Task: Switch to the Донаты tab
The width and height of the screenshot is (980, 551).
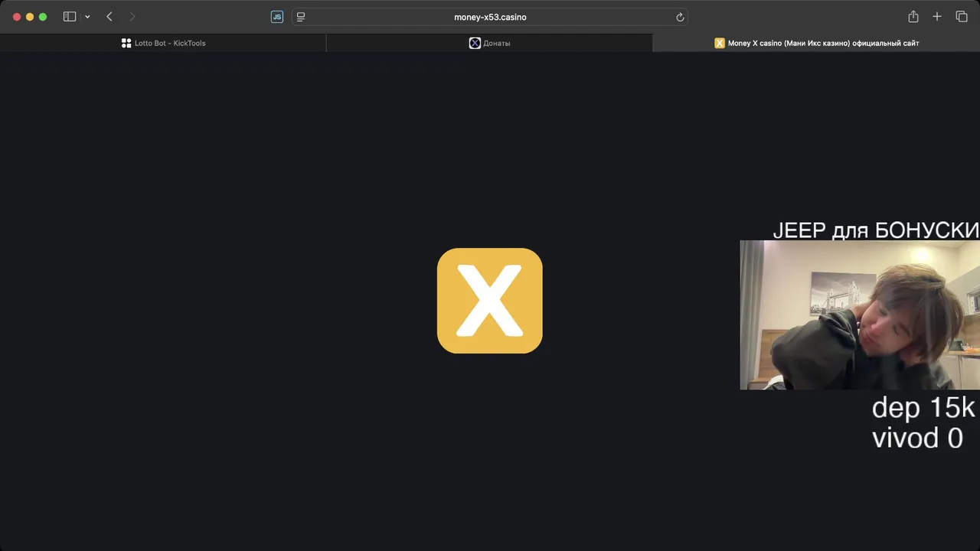Action: pyautogui.click(x=489, y=43)
